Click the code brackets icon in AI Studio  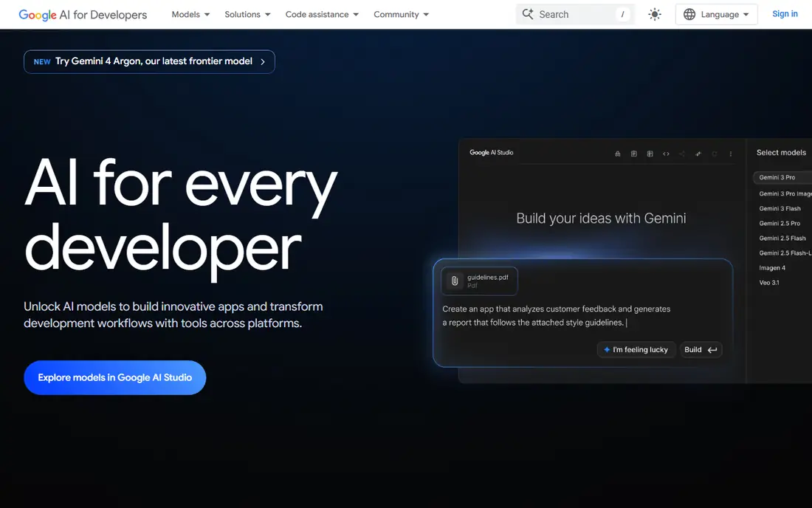pyautogui.click(x=666, y=154)
